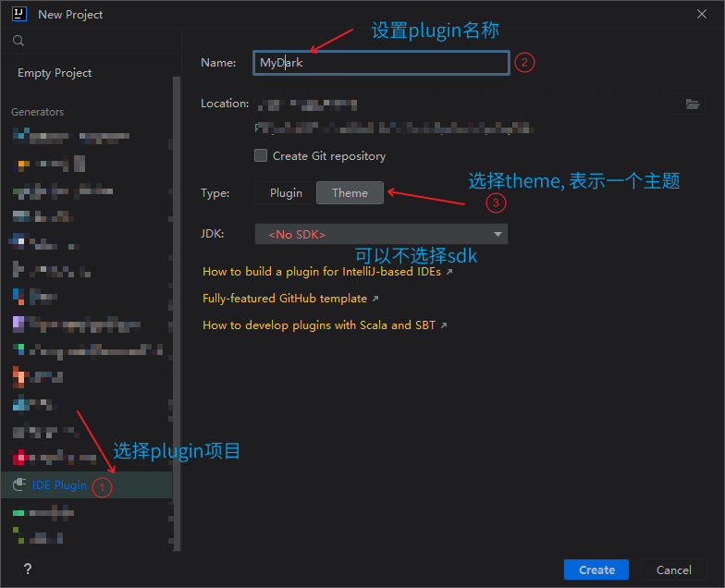
Task: Select Empty Project in sidebar
Action: click(55, 73)
